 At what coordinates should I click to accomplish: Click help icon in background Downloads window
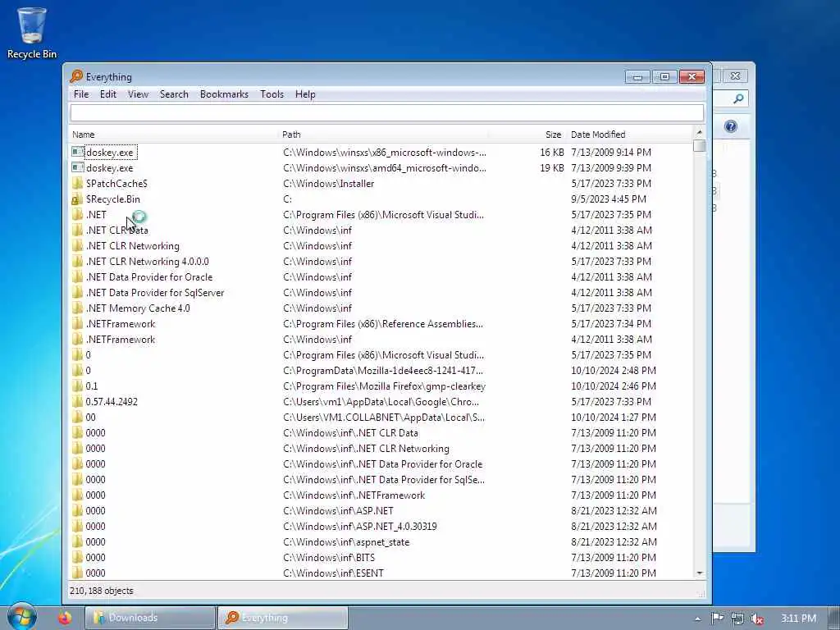pyautogui.click(x=731, y=126)
